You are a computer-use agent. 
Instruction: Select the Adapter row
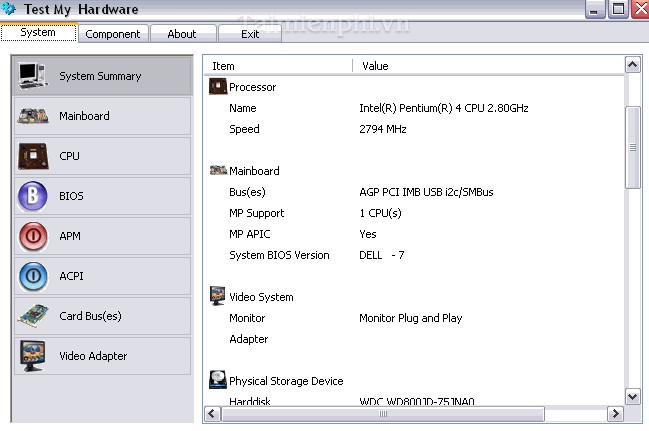414,339
